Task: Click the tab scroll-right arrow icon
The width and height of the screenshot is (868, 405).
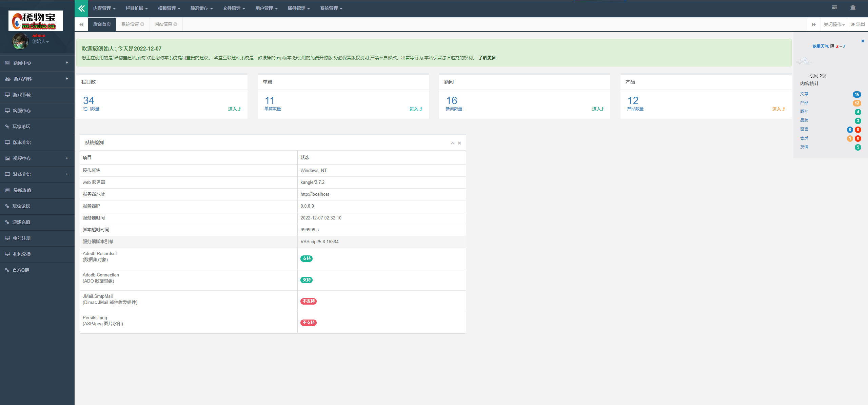Action: pyautogui.click(x=814, y=24)
